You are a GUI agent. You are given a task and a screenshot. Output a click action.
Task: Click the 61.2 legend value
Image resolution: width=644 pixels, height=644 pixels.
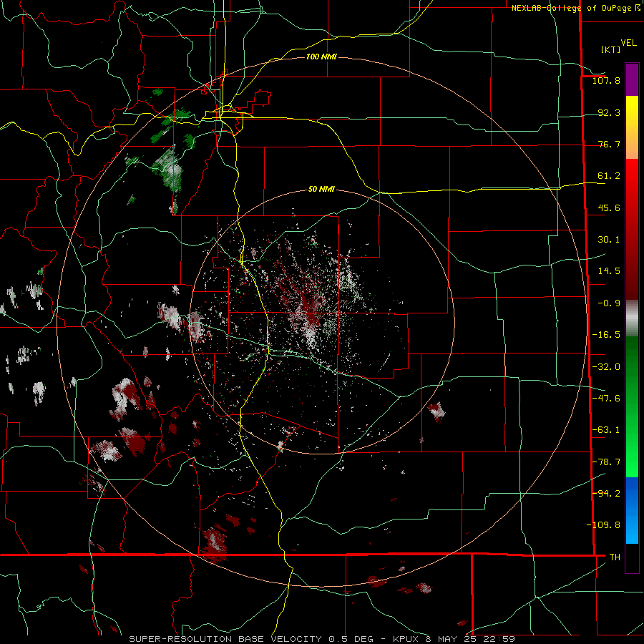pos(609,176)
